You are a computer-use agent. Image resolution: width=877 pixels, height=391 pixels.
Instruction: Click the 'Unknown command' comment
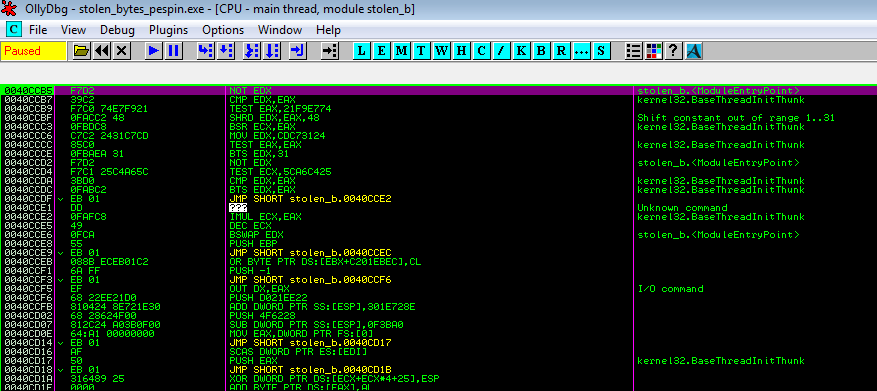pyautogui.click(x=682, y=208)
